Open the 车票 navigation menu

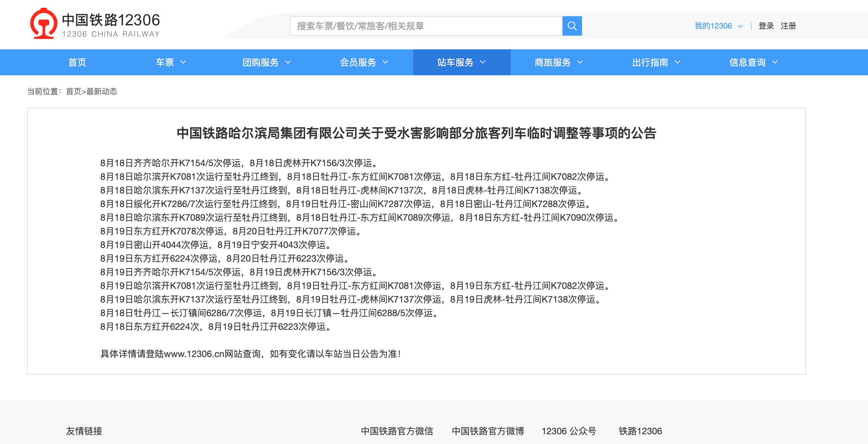coord(170,62)
